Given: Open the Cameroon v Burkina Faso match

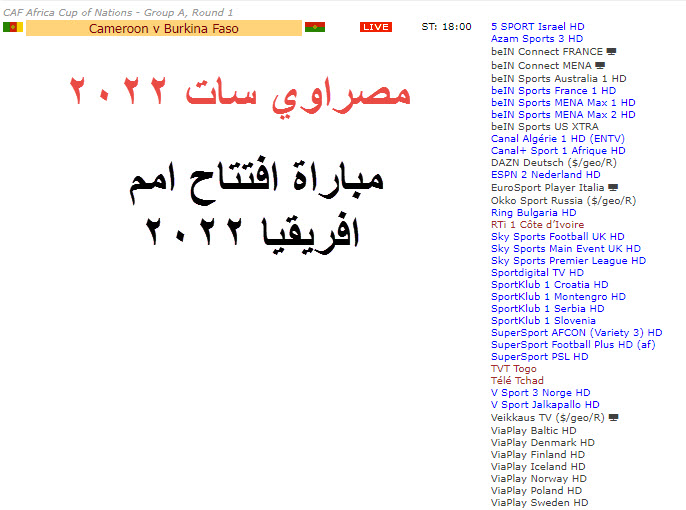Looking at the screenshot, I should (x=164, y=28).
